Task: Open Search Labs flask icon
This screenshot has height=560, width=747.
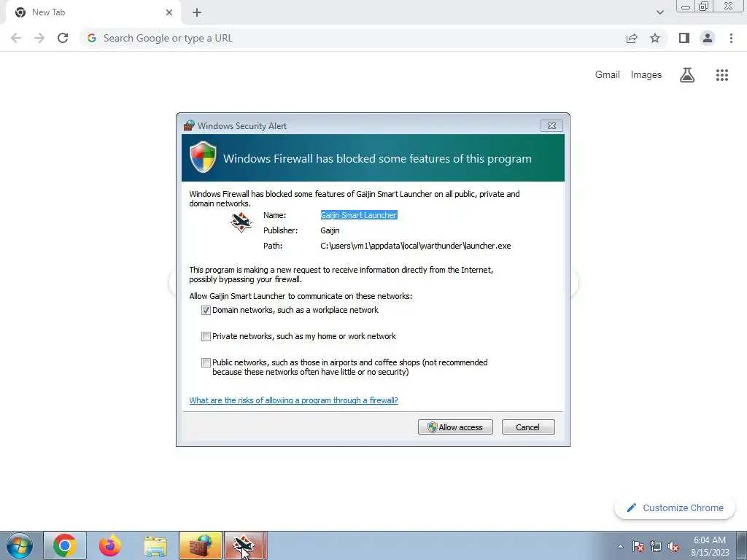Action: [x=687, y=75]
